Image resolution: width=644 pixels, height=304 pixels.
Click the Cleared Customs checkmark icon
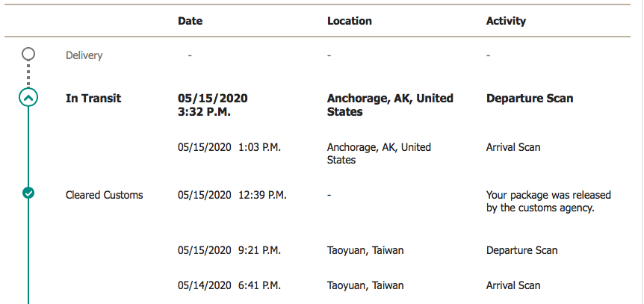click(28, 192)
